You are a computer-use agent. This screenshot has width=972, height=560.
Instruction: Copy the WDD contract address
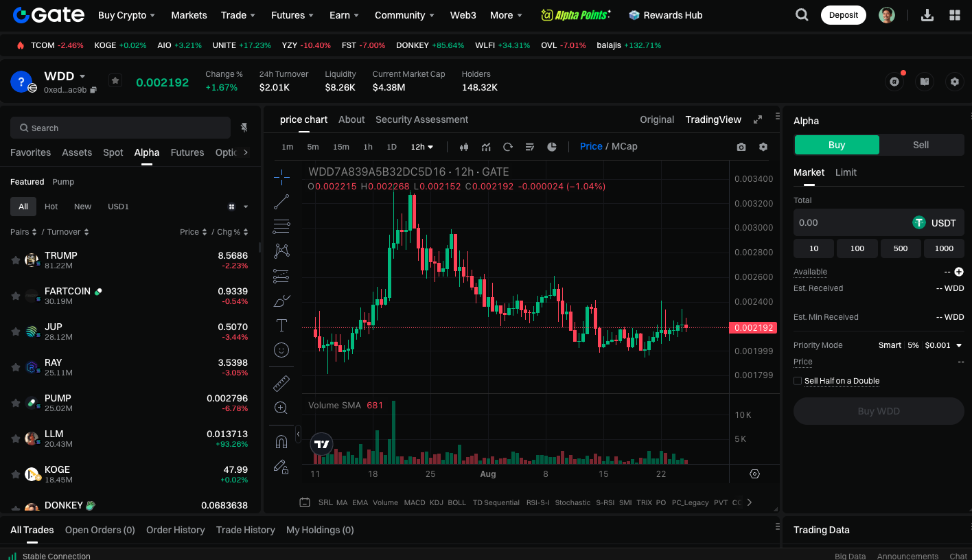click(93, 90)
